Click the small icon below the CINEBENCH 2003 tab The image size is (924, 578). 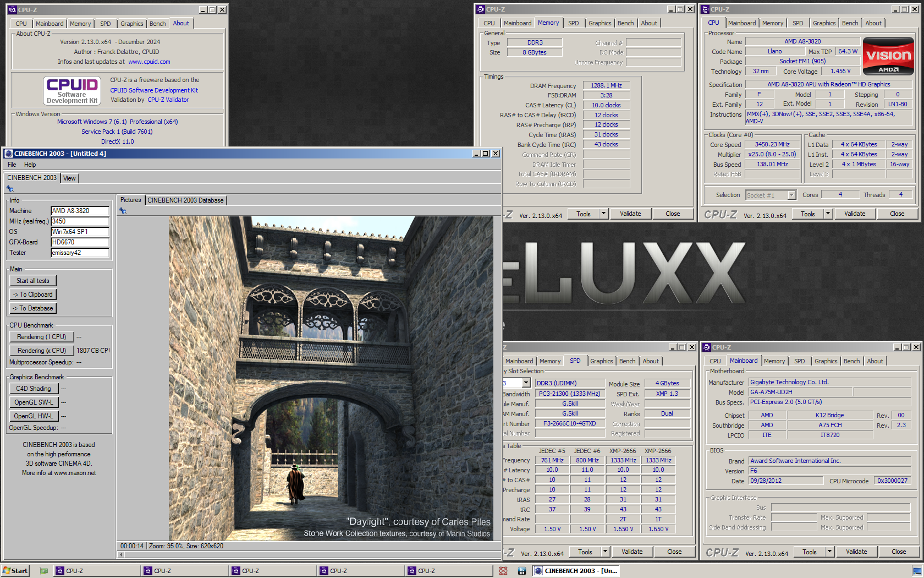[10, 189]
